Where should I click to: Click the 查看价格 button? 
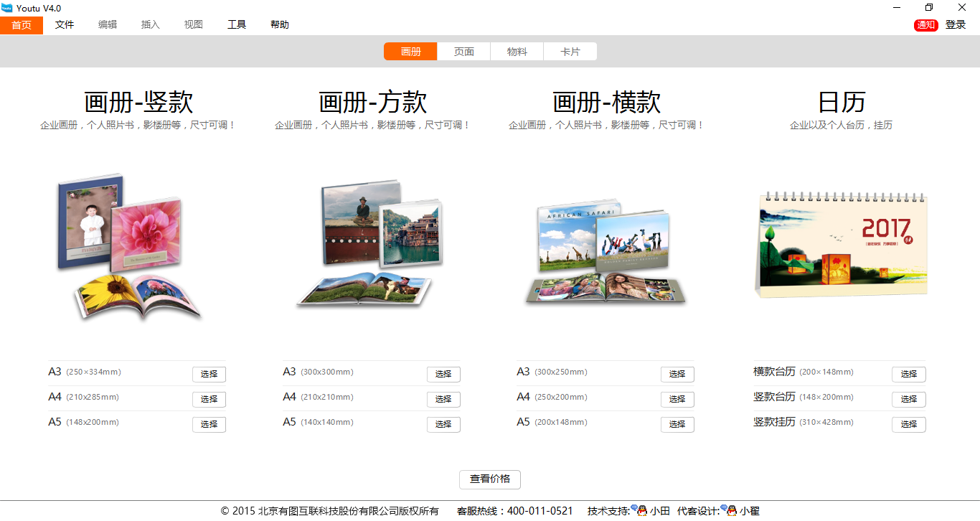[x=490, y=479]
